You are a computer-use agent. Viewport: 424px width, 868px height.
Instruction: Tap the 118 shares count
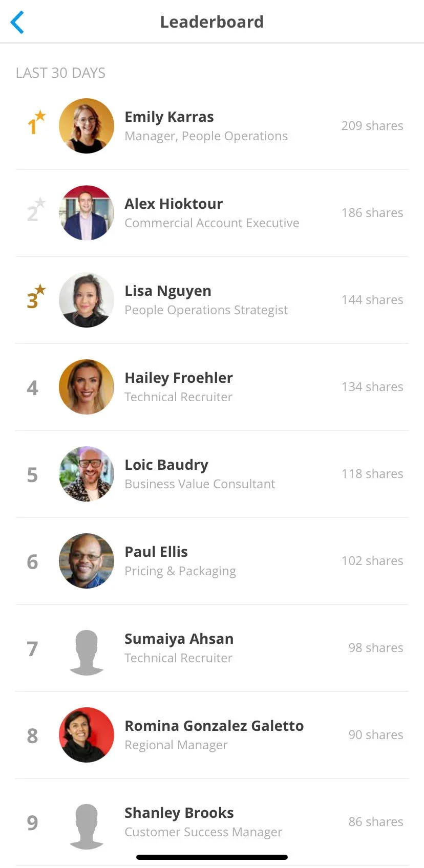(x=372, y=474)
